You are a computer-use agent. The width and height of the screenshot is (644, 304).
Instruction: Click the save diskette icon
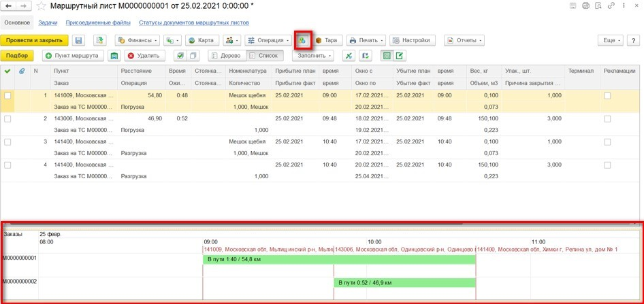[x=78, y=41]
